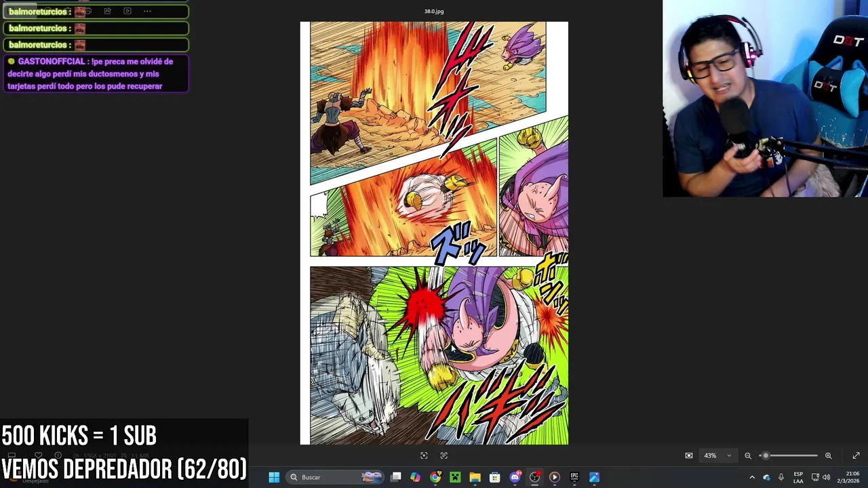Open Microsoft Store from the taskbar
The height and width of the screenshot is (488, 868).
click(494, 477)
